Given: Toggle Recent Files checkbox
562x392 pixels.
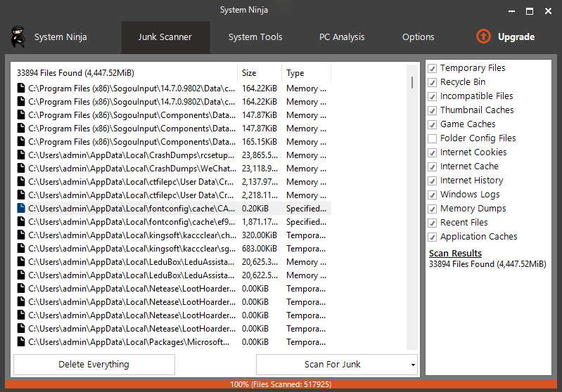Looking at the screenshot, I should (433, 223).
